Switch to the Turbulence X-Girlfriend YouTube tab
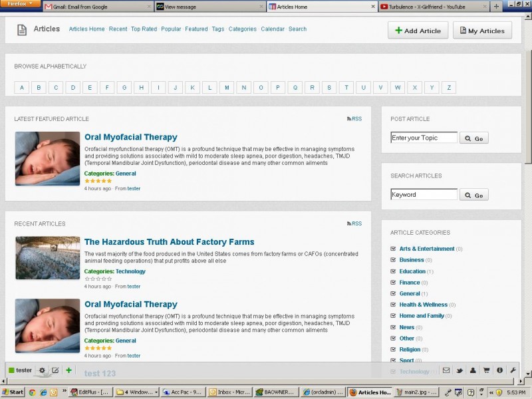This screenshot has height=399, width=532. (434, 7)
